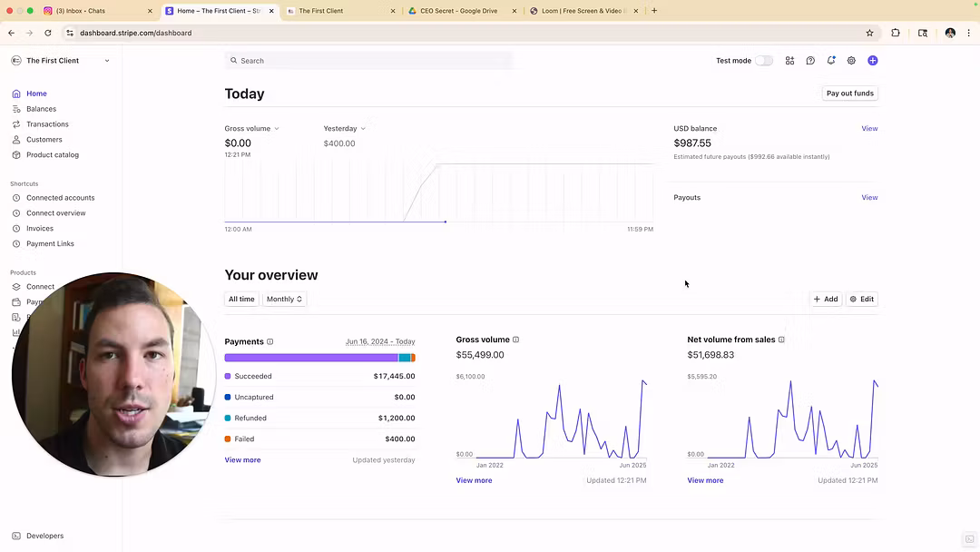This screenshot has width=980, height=552.
Task: Open the notifications bell icon
Action: pyautogui.click(x=830, y=61)
